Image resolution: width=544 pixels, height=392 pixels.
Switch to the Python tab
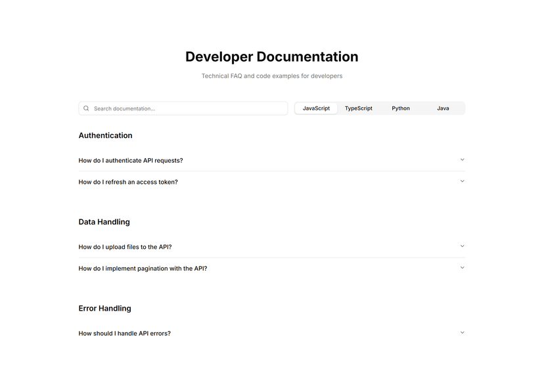point(401,108)
